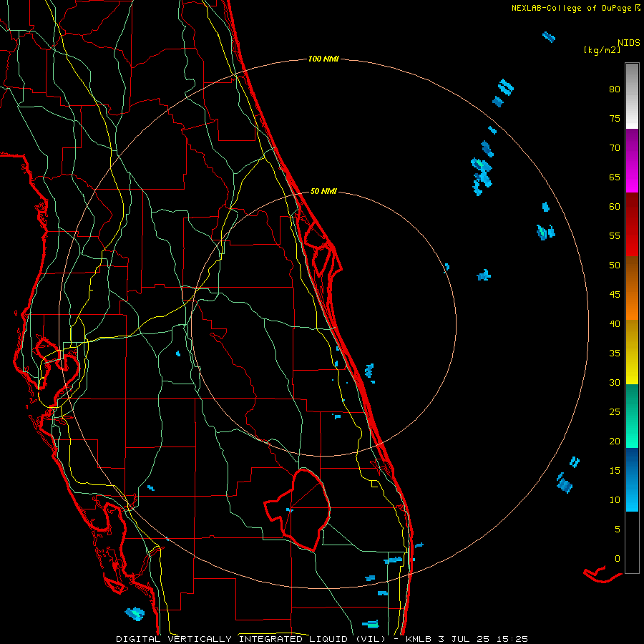Click the [kg/m2] units label
This screenshot has height=644, width=644.
click(x=602, y=50)
